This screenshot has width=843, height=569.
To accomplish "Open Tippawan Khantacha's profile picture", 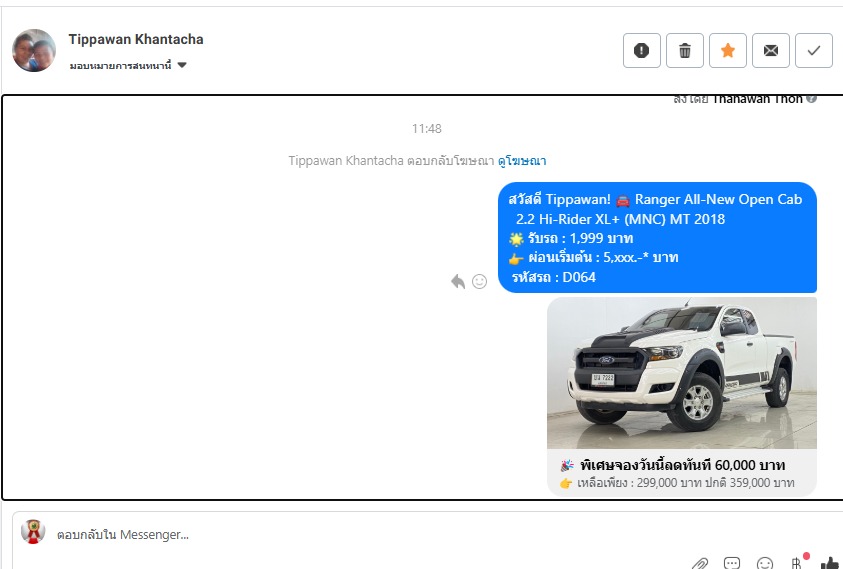I will coord(34,50).
